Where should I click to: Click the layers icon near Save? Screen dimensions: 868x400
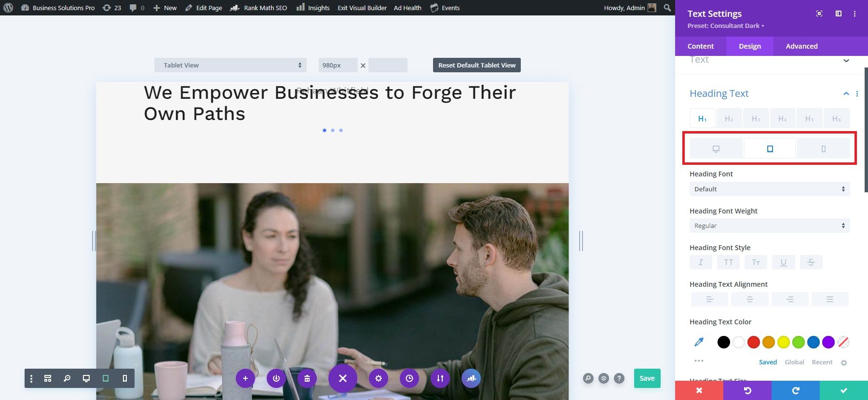[x=604, y=378]
